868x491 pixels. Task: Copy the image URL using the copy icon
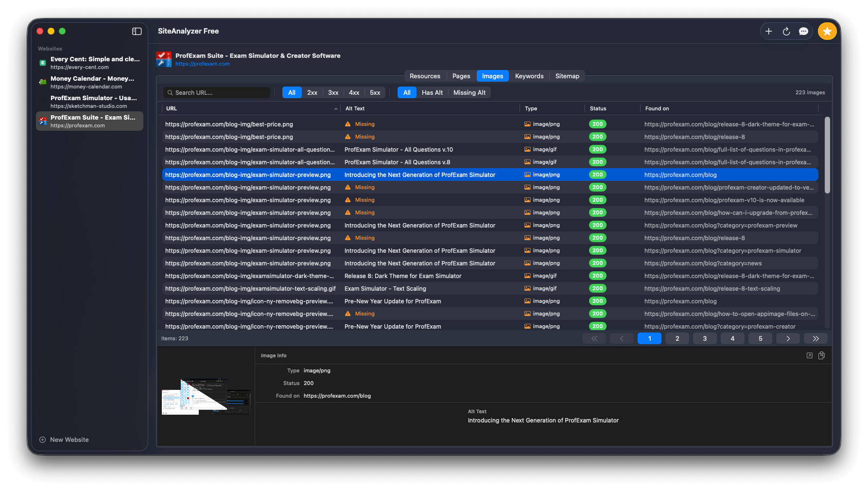pyautogui.click(x=822, y=355)
